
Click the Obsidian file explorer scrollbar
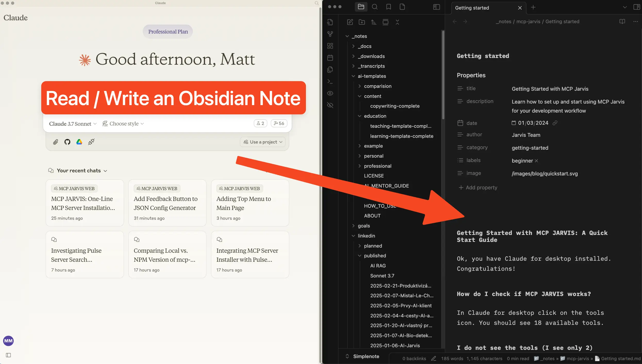coord(443,75)
